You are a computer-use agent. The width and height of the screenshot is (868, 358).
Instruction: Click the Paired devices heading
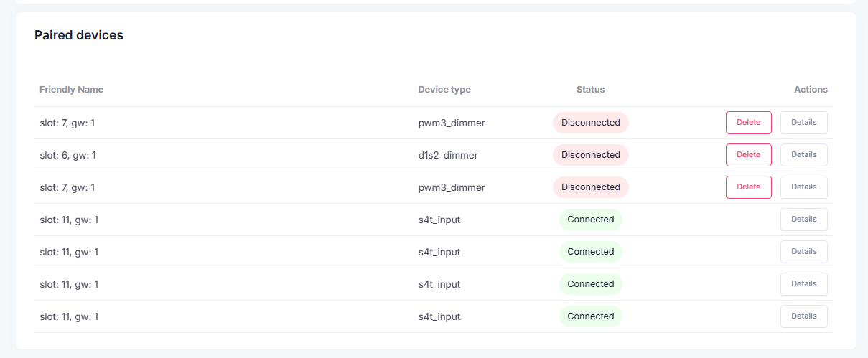click(x=79, y=35)
